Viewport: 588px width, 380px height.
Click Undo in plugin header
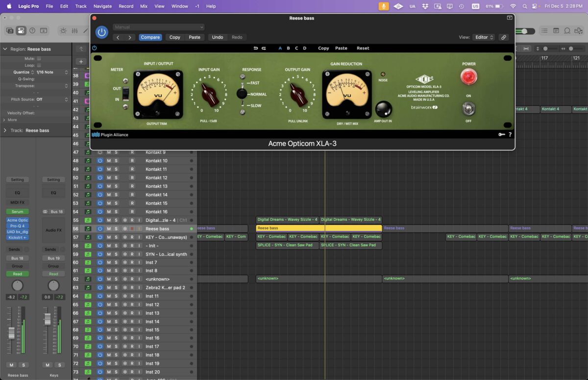[218, 37]
